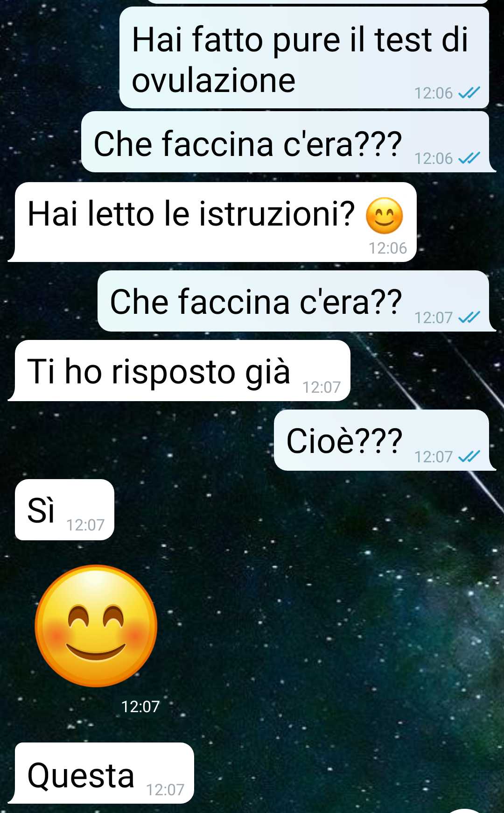Click the small smiling emoji after 'Hai letto le istruzioni?'
This screenshot has width=504, height=813.
pos(384,215)
